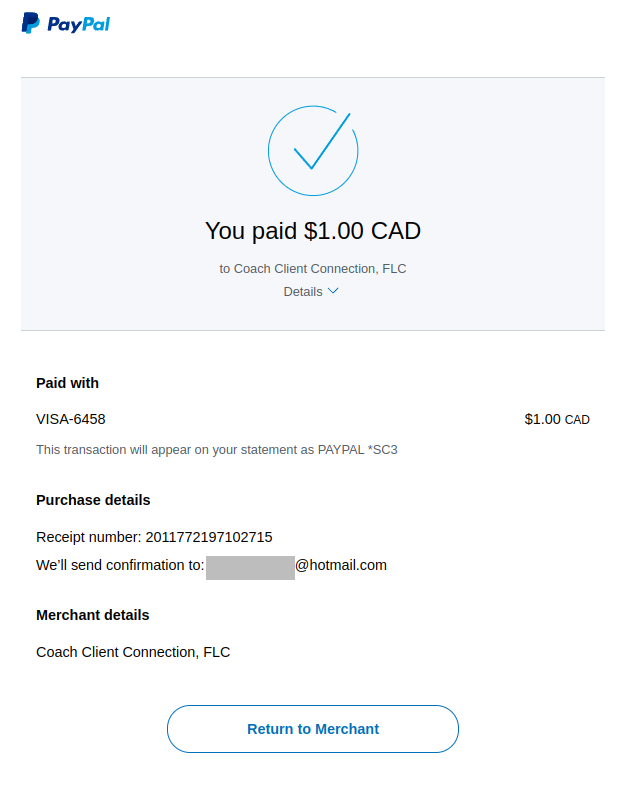
Task: Click the PayPal wordmark text
Action: pyautogui.click(x=78, y=24)
